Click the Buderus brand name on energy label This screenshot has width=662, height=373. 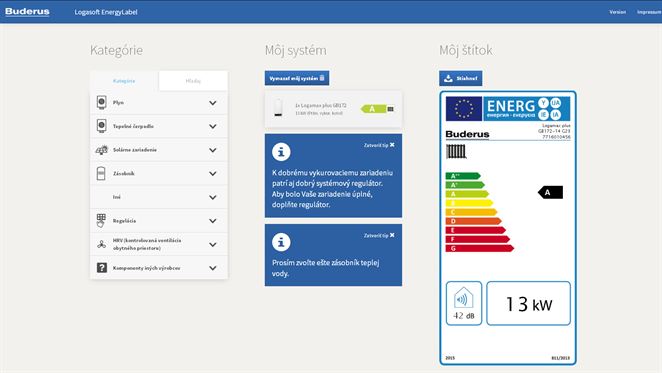467,134
